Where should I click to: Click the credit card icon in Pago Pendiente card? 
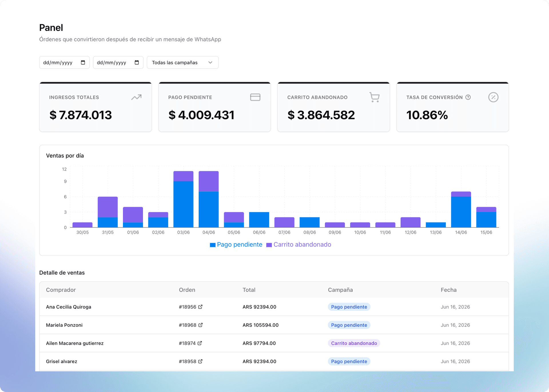pyautogui.click(x=255, y=97)
